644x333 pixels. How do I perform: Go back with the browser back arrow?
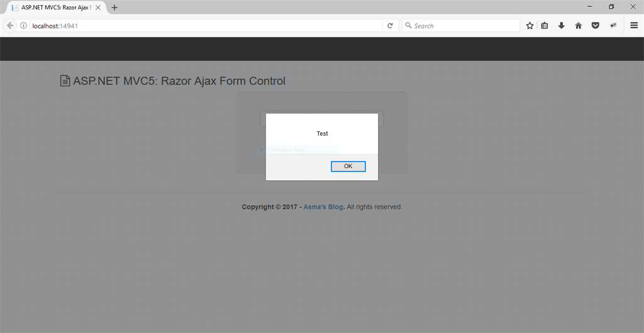coord(10,25)
